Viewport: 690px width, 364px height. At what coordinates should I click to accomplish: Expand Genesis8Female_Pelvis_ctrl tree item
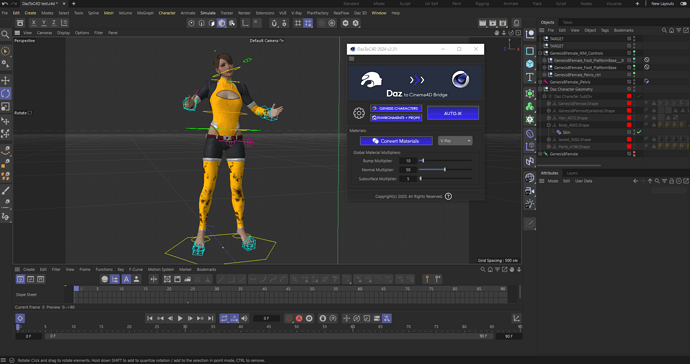(544, 75)
